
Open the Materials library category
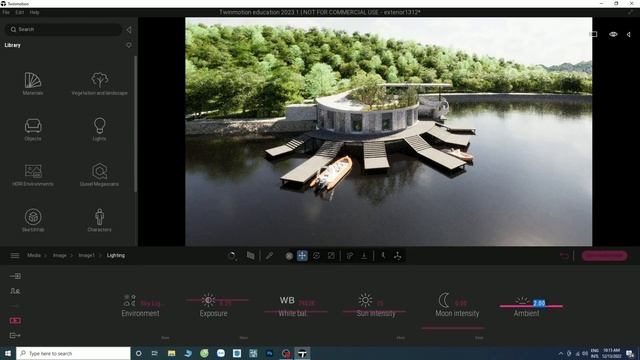coord(33,83)
